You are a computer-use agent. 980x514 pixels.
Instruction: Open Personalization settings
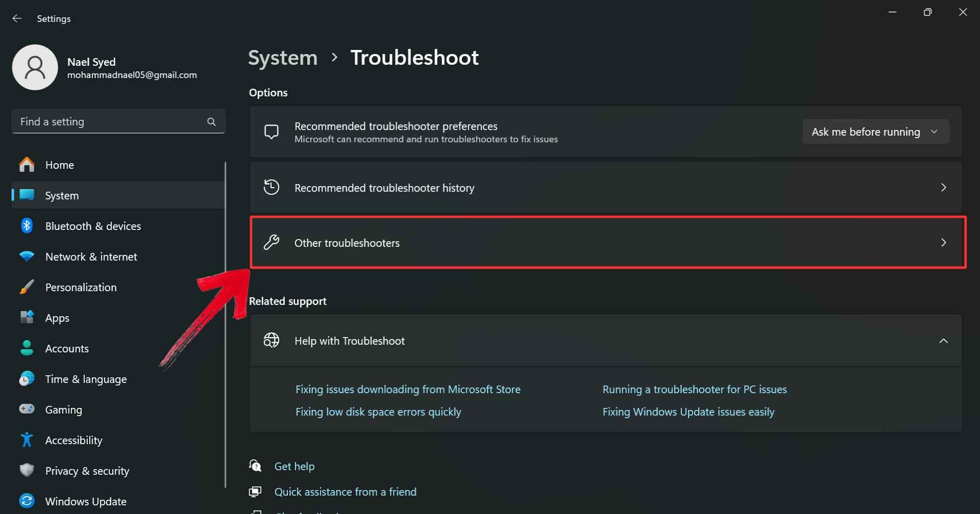click(26, 287)
